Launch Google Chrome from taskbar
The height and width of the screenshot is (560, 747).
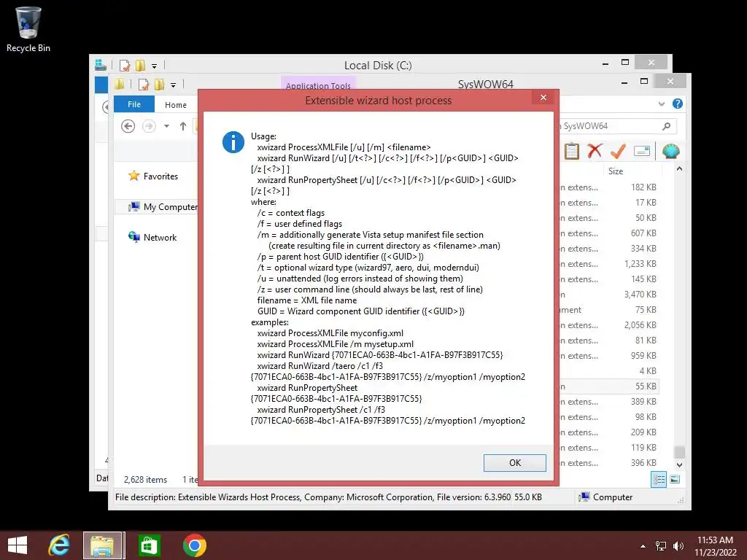[x=194, y=545]
